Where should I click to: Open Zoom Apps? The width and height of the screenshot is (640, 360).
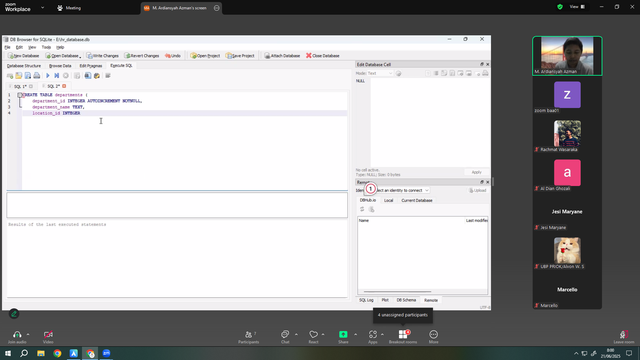(x=373, y=337)
